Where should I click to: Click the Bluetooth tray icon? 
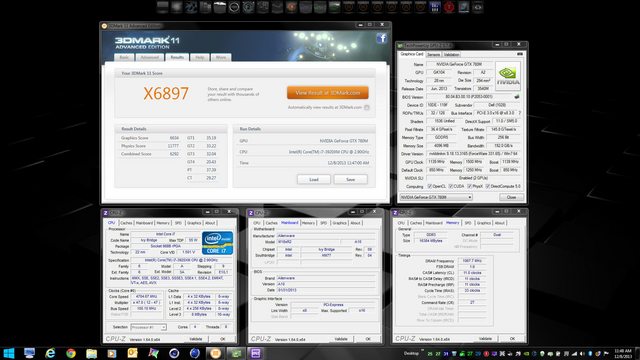590,353
